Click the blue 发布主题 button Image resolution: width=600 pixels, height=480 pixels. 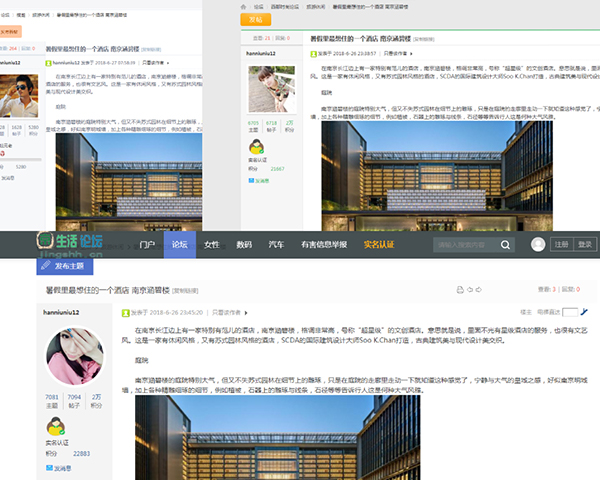[x=68, y=267]
